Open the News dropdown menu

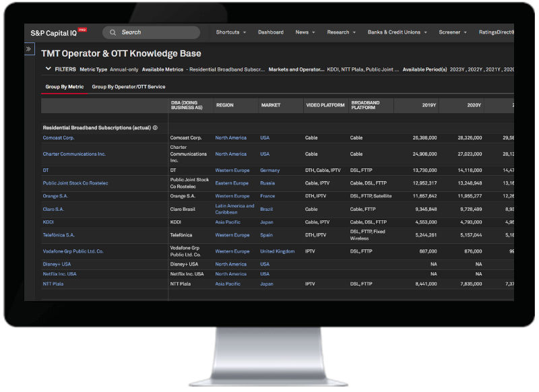coord(305,32)
